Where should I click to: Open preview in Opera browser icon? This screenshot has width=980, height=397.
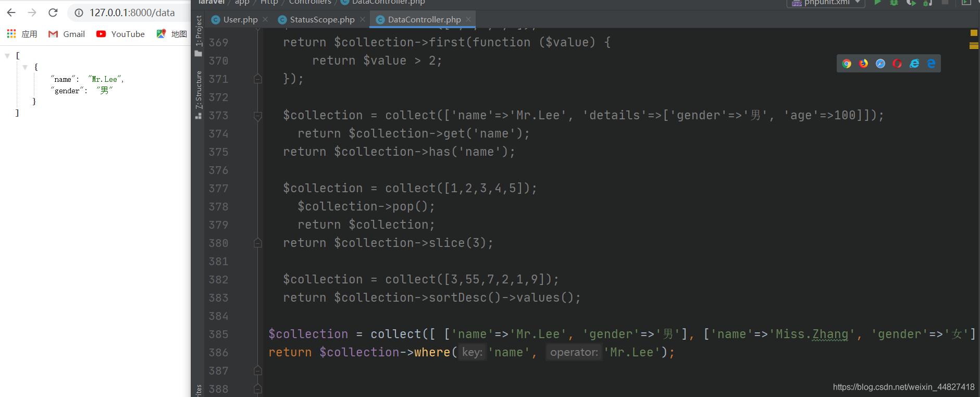pyautogui.click(x=897, y=64)
